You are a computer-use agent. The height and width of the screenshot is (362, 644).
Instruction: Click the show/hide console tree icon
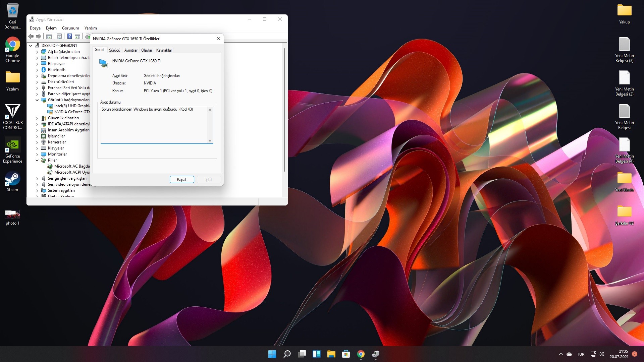49,37
